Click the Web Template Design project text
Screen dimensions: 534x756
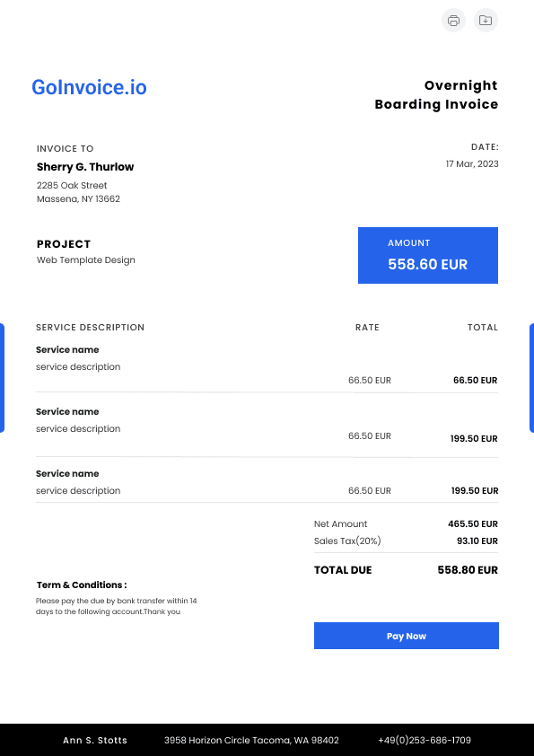tap(86, 259)
